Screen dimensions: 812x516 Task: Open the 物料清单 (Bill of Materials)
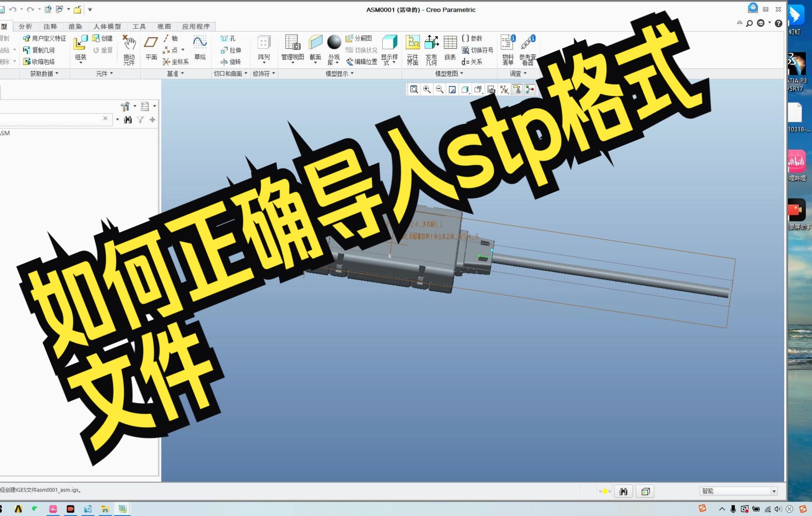tap(507, 48)
